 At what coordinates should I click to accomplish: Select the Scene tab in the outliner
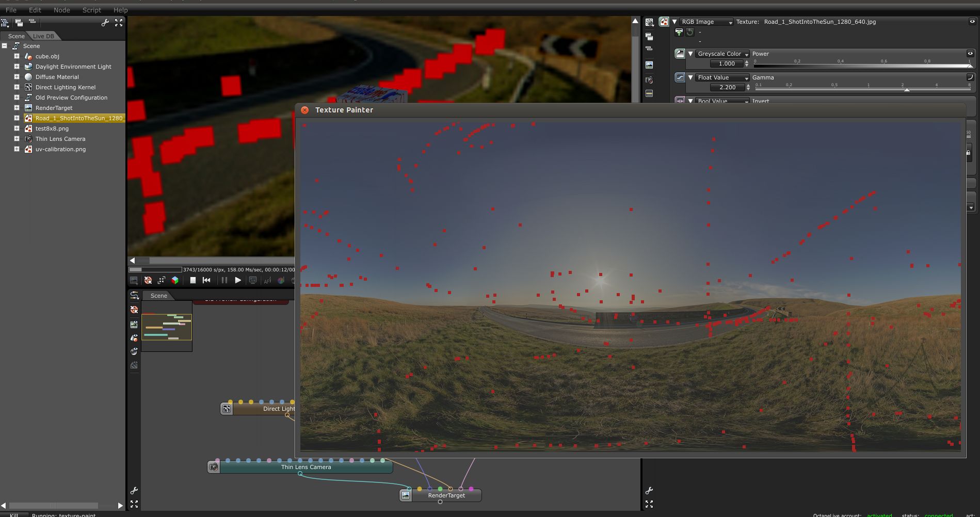16,36
